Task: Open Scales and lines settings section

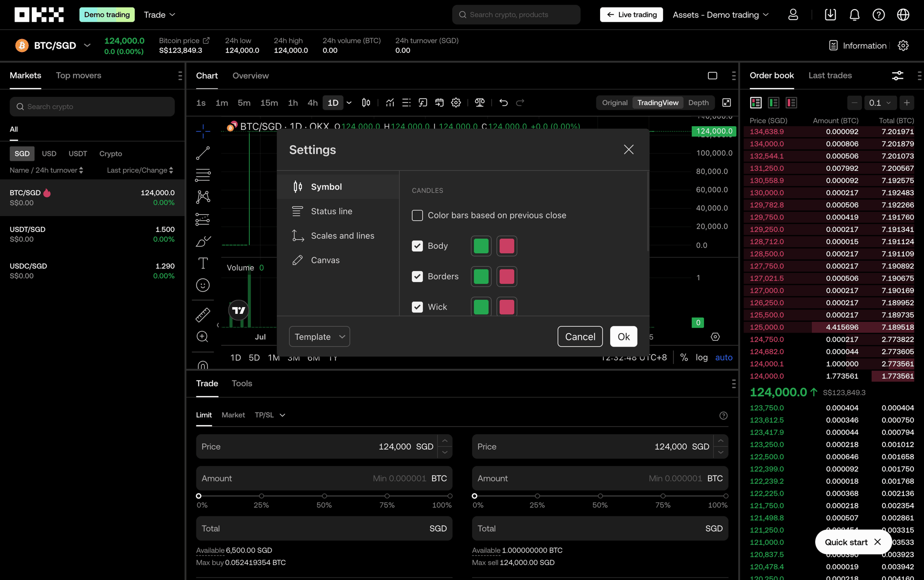Action: pos(338,236)
